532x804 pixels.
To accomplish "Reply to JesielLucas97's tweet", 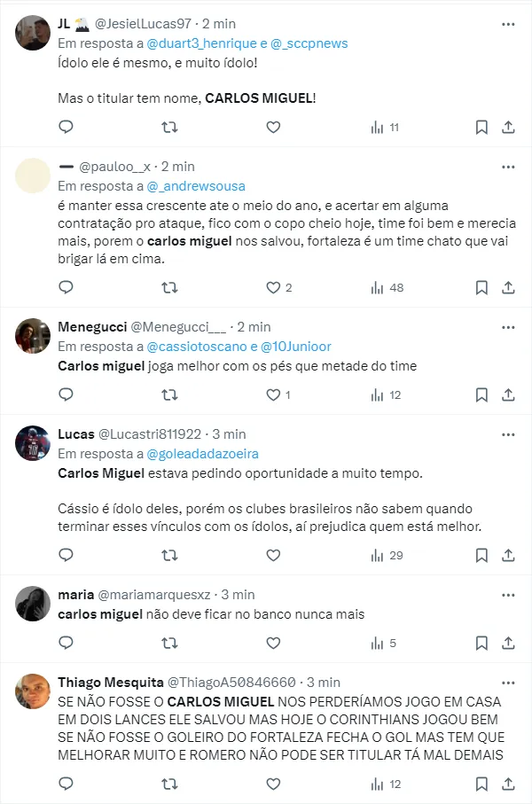I will point(66,127).
